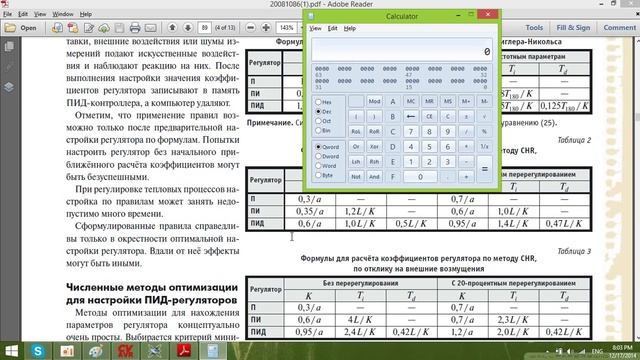This screenshot has width=640, height=360.
Task: Open Calculator Edit menu
Action: (x=333, y=28)
